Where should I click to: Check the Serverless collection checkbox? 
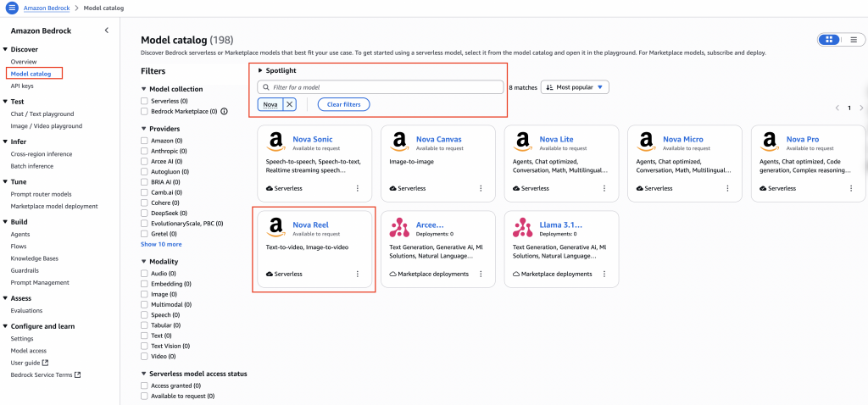click(x=144, y=102)
